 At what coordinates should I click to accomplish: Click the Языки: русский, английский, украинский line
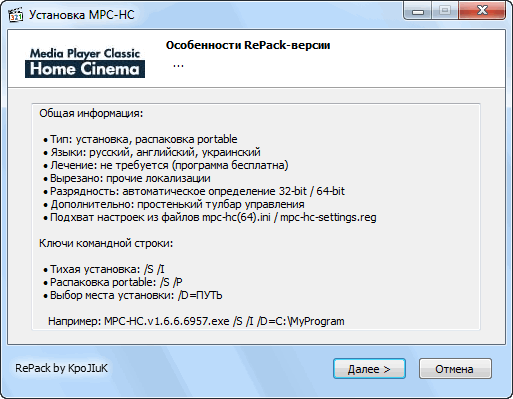tap(152, 152)
